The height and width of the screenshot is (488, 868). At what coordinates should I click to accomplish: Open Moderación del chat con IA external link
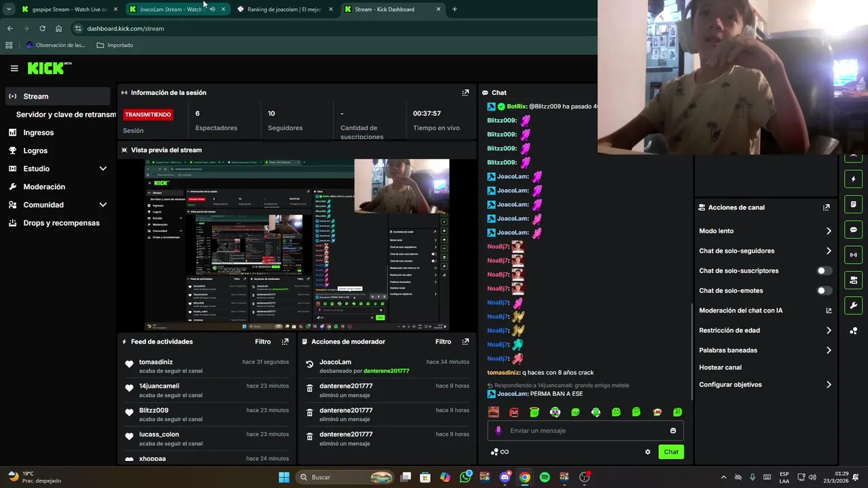point(829,310)
